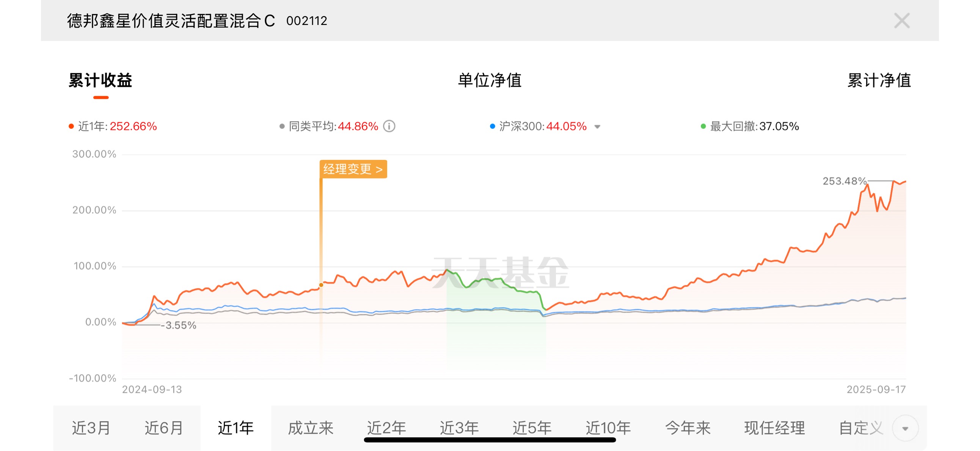Toggle the green 最大回撤 legend dot
This screenshot has height=451, width=980.
703,126
